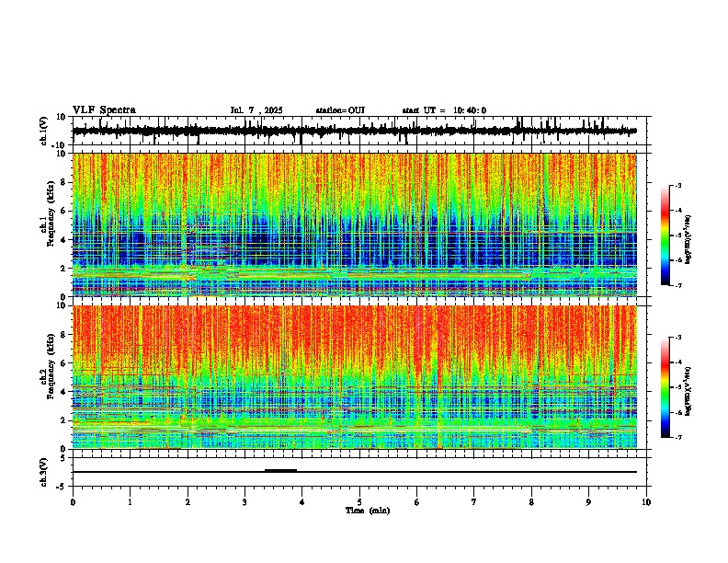
Task: Click the ch.1 colorbar log(PSD) unit label
Action: pyautogui.click(x=688, y=240)
